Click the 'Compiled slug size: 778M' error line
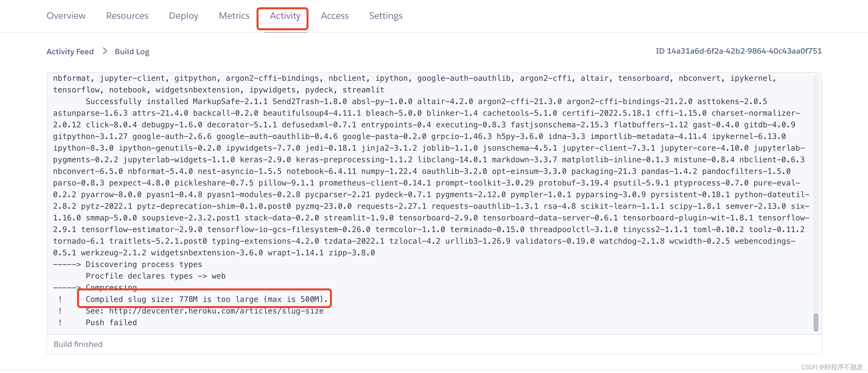Viewport: 868px width, 373px height. pyautogui.click(x=206, y=299)
